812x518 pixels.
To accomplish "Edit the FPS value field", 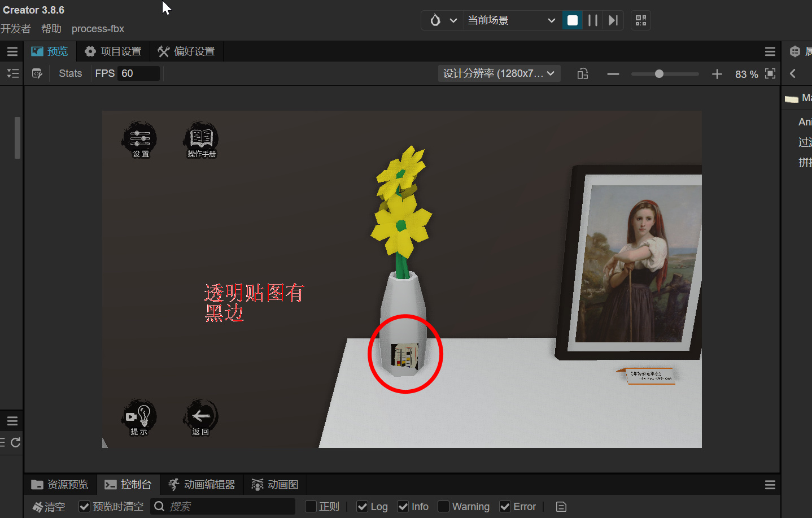I will (138, 73).
